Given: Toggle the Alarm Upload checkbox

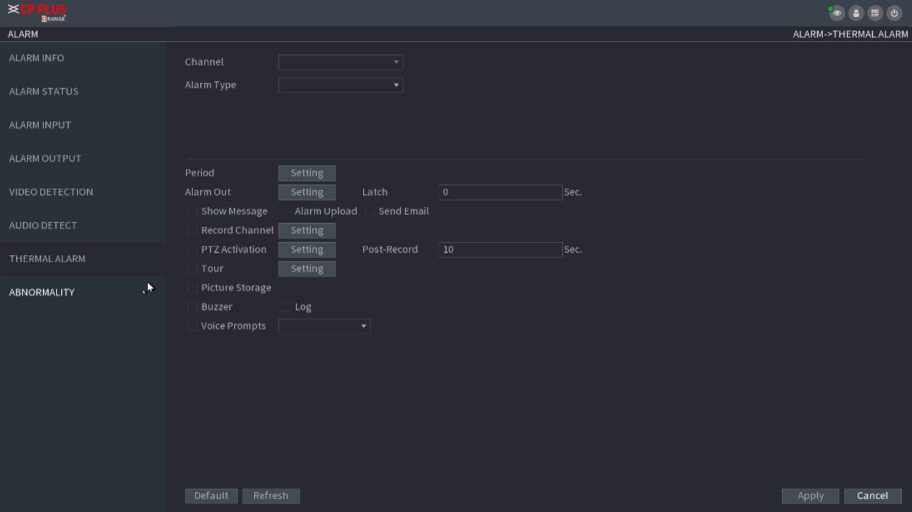Looking at the screenshot, I should tap(286, 212).
